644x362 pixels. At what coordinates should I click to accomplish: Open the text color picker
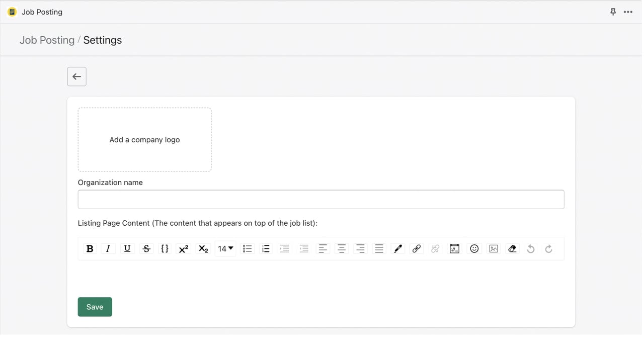coord(398,248)
